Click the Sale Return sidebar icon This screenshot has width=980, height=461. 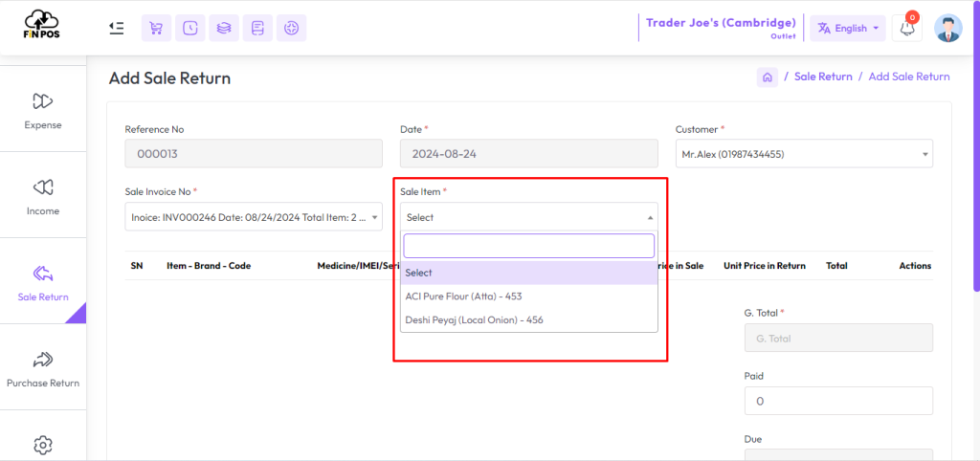(42, 273)
